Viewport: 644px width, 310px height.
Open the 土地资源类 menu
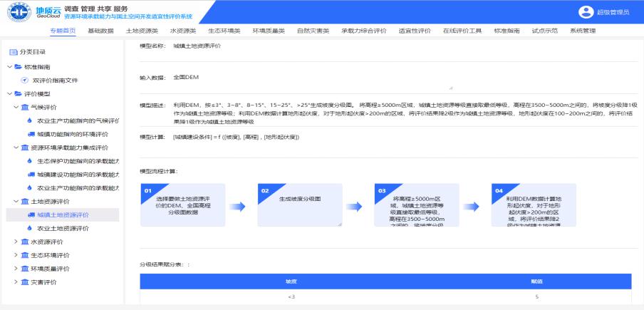[142, 31]
